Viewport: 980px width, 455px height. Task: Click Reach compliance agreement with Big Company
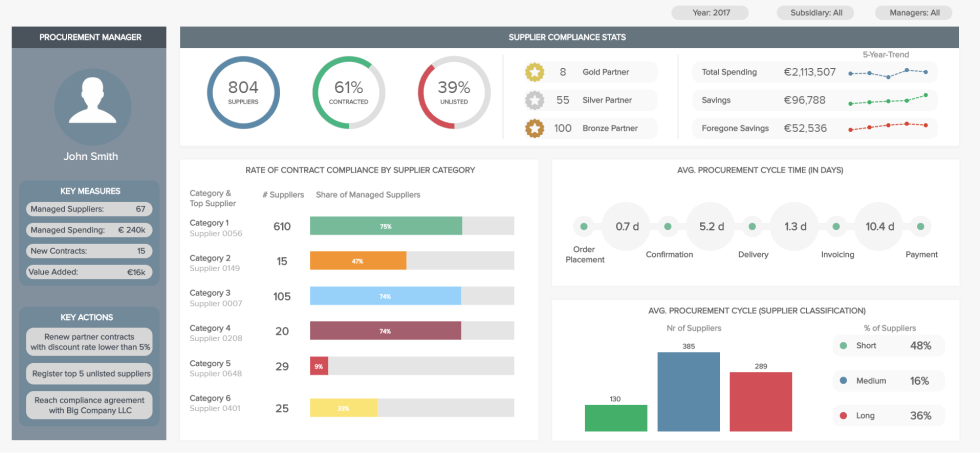[90, 405]
